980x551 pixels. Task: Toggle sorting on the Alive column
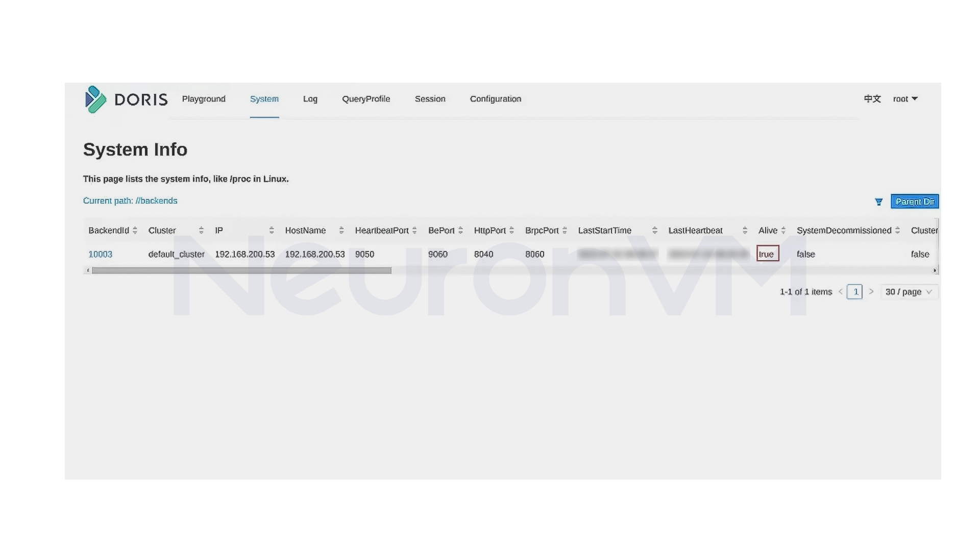click(785, 231)
